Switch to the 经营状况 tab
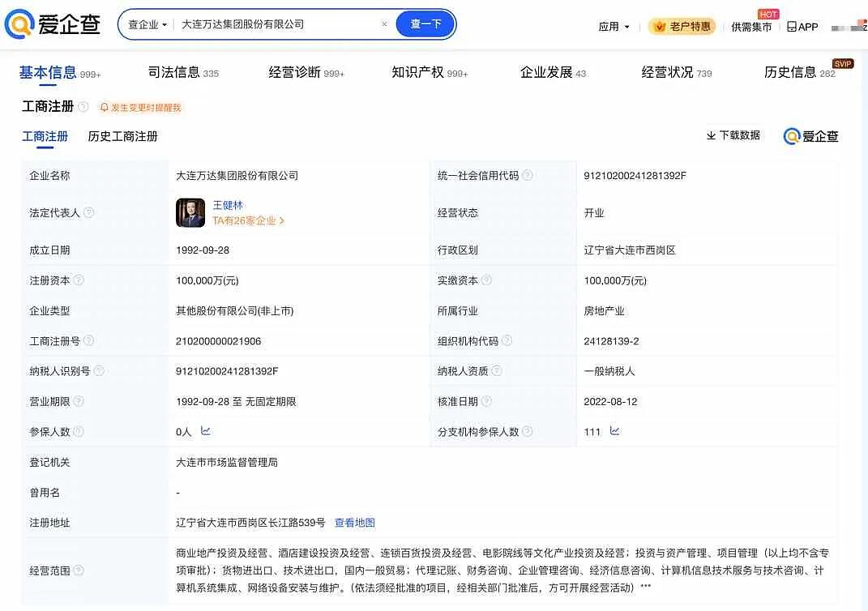868x611 pixels. click(x=677, y=72)
